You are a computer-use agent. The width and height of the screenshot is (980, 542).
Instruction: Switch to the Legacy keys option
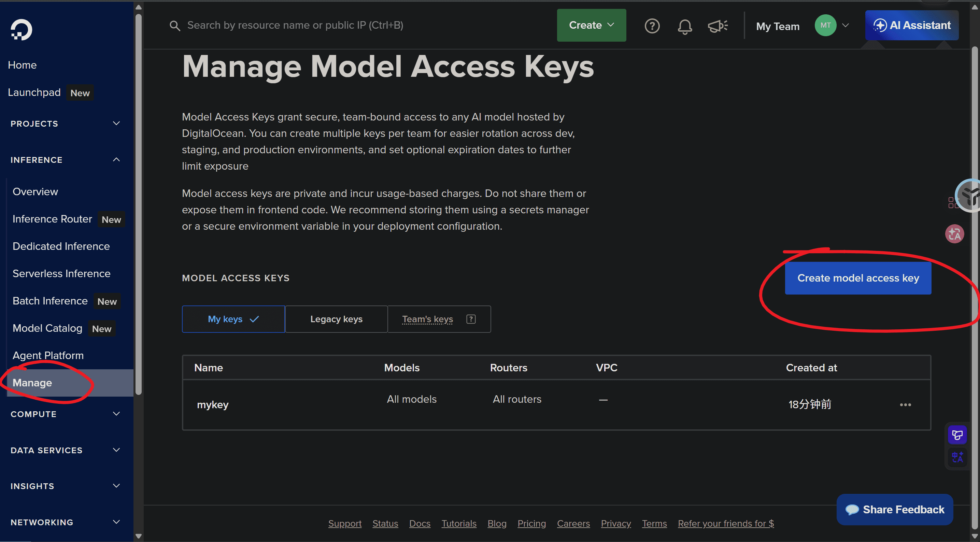coord(336,319)
